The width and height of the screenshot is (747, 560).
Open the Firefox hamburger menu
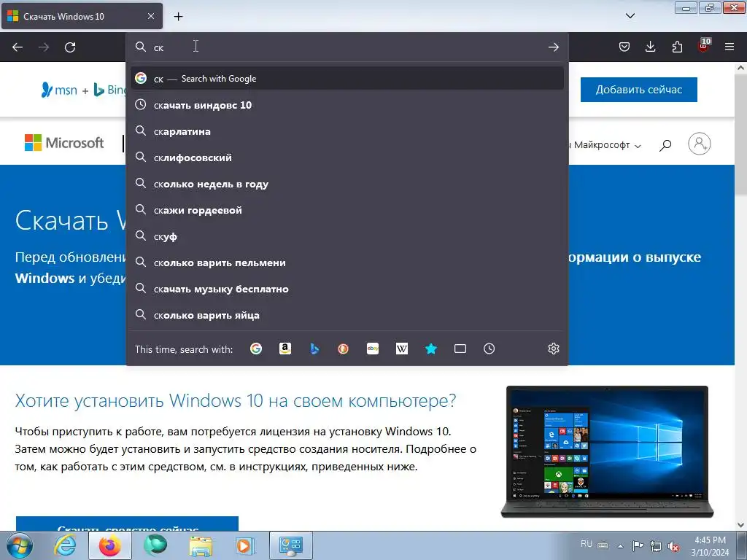(x=729, y=47)
